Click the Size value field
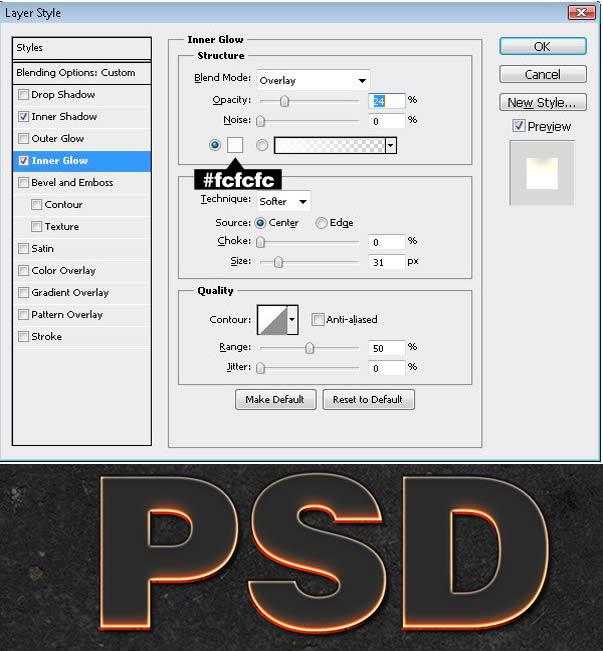Image resolution: width=603 pixels, height=651 pixels. click(387, 262)
